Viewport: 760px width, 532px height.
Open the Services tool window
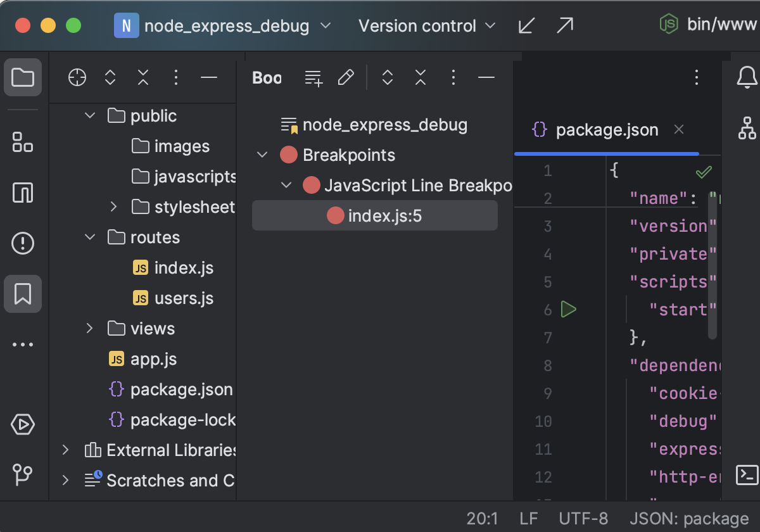point(23,424)
